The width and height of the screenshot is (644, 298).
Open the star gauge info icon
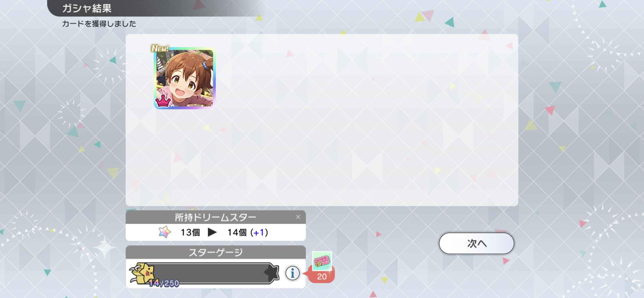(x=292, y=273)
